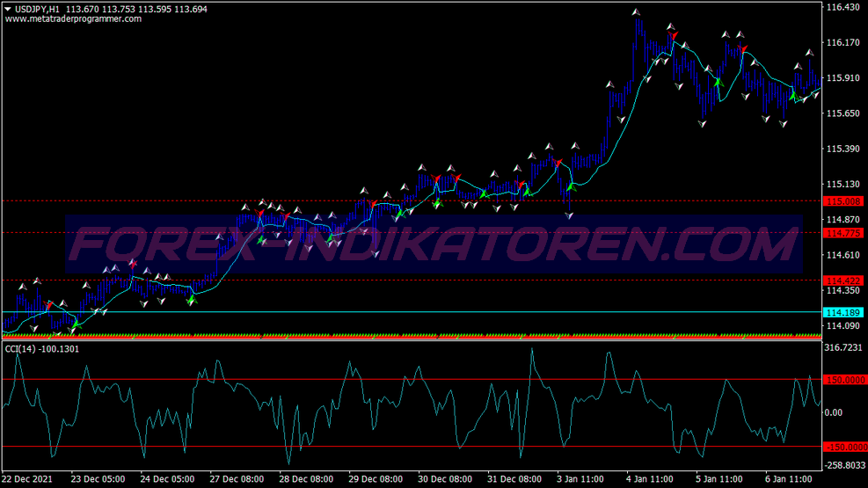Viewport: 868px width, 488px height.
Task: Click the USDJPY,H1 symbol title text
Action: [x=37, y=9]
